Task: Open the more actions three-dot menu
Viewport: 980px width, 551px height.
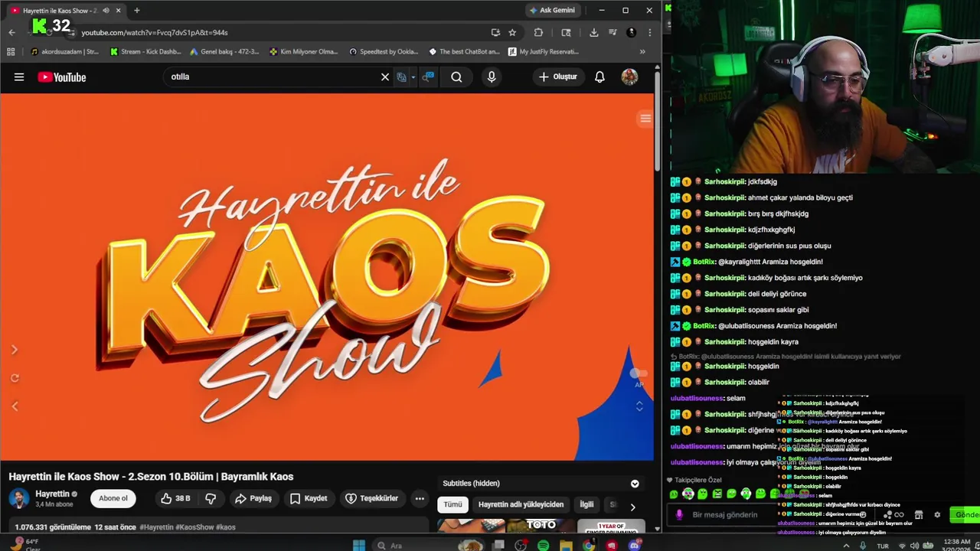Action: click(420, 498)
